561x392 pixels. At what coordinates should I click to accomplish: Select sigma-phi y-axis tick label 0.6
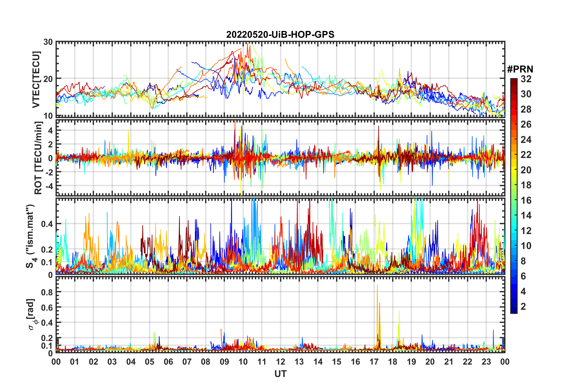click(x=47, y=307)
